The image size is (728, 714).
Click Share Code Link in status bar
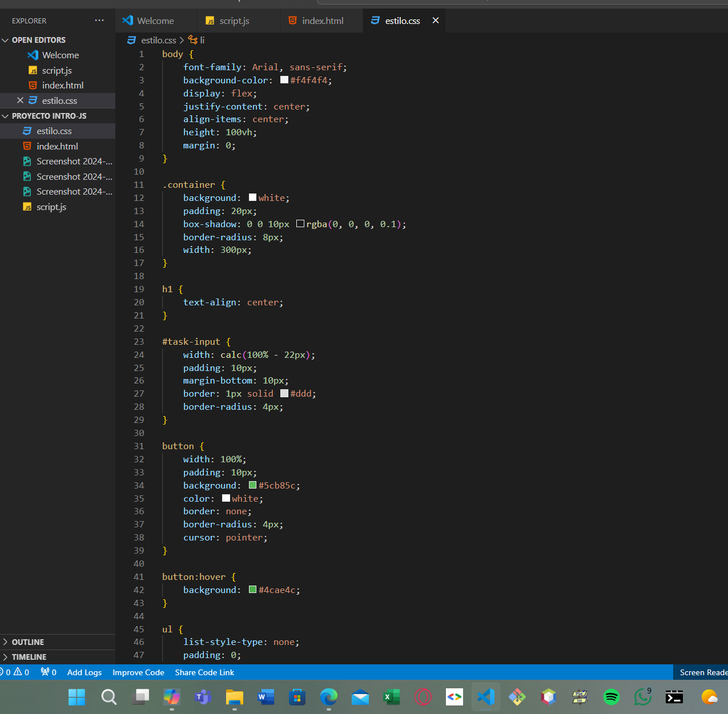(204, 672)
